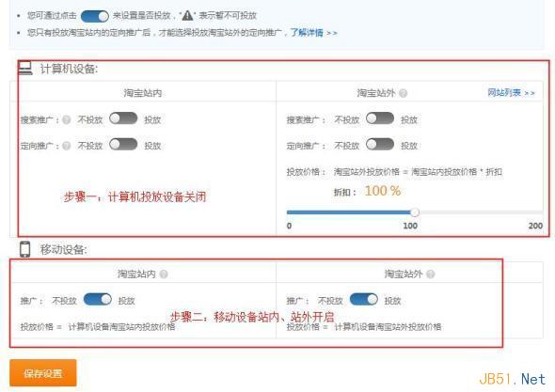
Task: Enable computer 淘宝站外 定向推广 switch
Action: [380, 145]
